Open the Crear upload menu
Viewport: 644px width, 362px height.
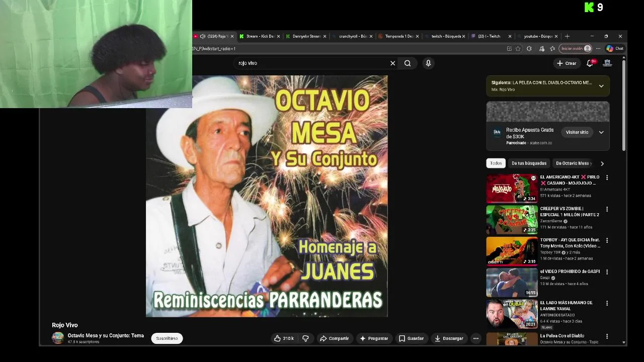coord(567,63)
